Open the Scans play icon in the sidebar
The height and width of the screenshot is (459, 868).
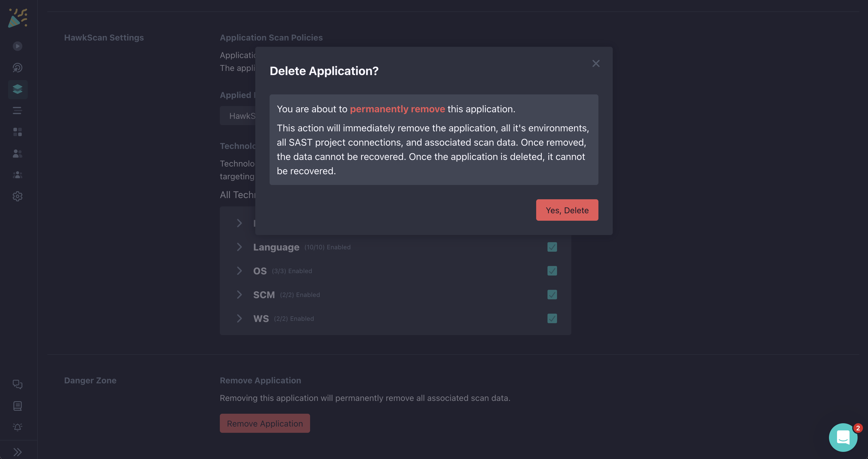[18, 46]
